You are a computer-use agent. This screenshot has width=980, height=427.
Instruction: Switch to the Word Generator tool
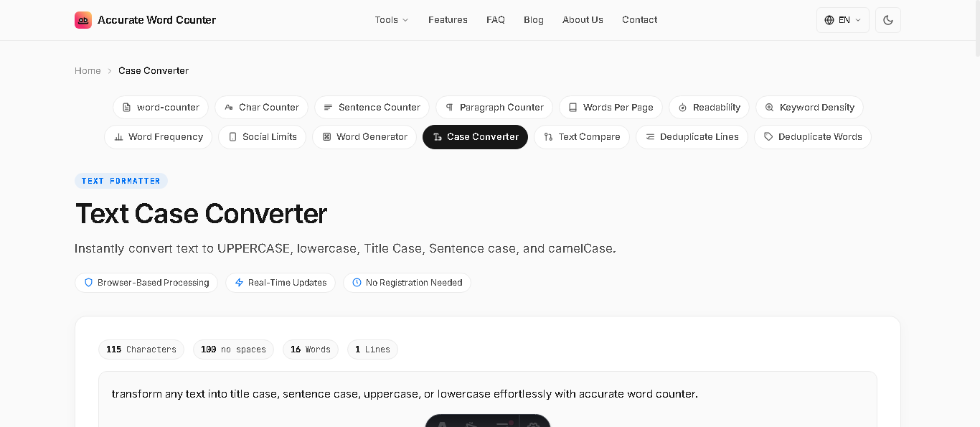364,137
